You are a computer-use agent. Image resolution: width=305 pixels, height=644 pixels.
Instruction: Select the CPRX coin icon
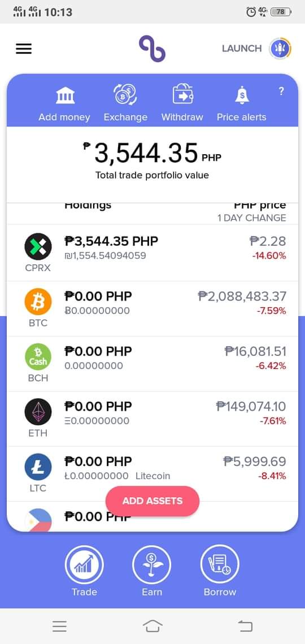[38, 246]
